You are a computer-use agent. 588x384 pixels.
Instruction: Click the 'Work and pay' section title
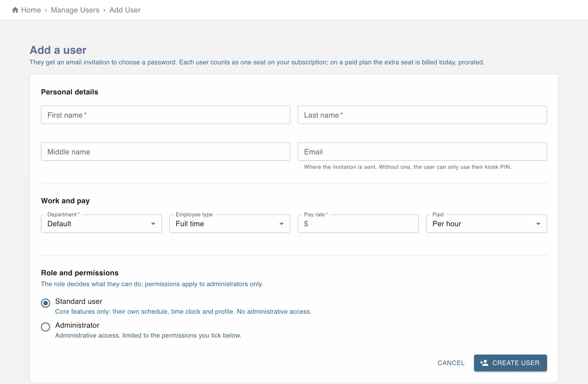pos(65,201)
